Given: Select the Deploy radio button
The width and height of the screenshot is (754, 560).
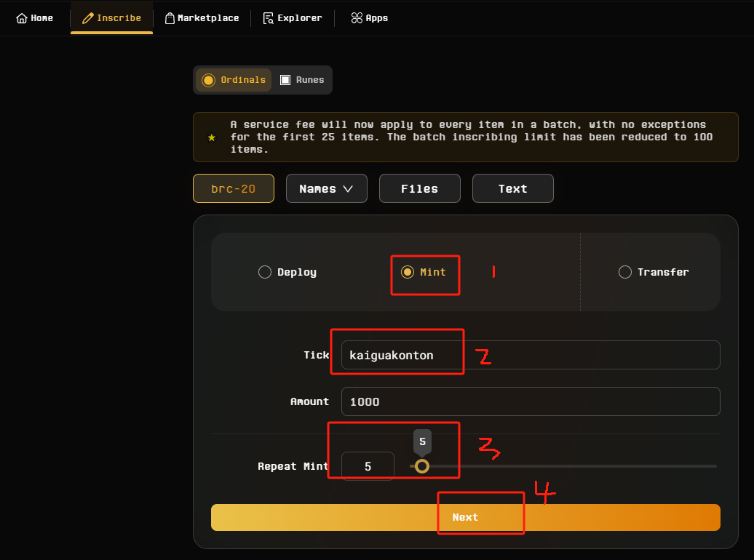Looking at the screenshot, I should pyautogui.click(x=265, y=272).
